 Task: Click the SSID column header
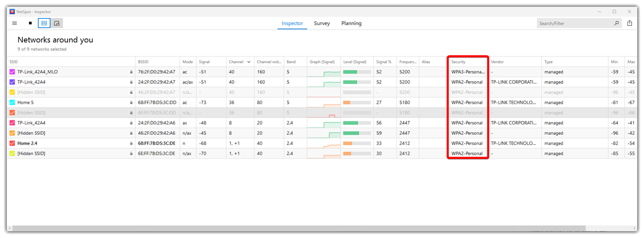click(x=14, y=62)
